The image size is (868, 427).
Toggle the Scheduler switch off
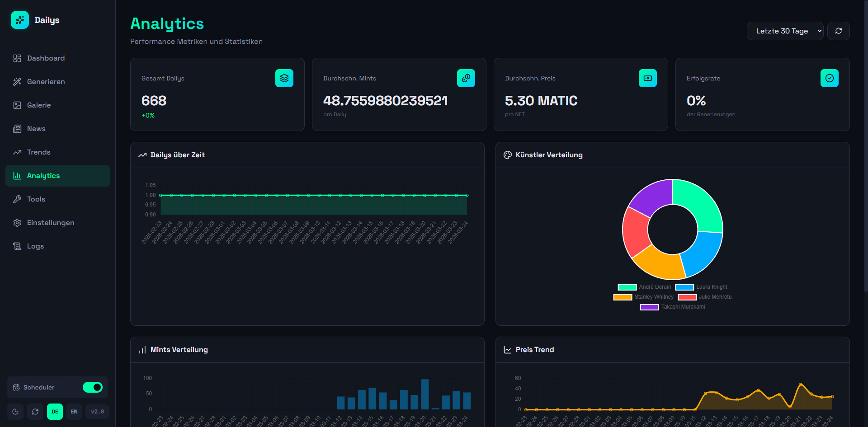pos(93,387)
